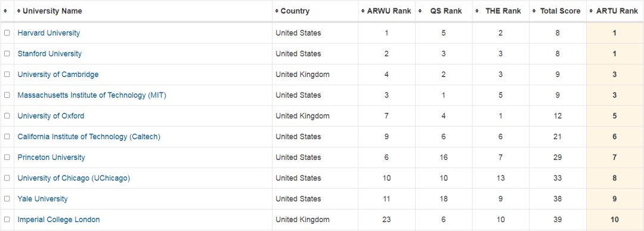The image size is (644, 231).
Task: Sort by University Name column icon
Action: tap(19, 11)
